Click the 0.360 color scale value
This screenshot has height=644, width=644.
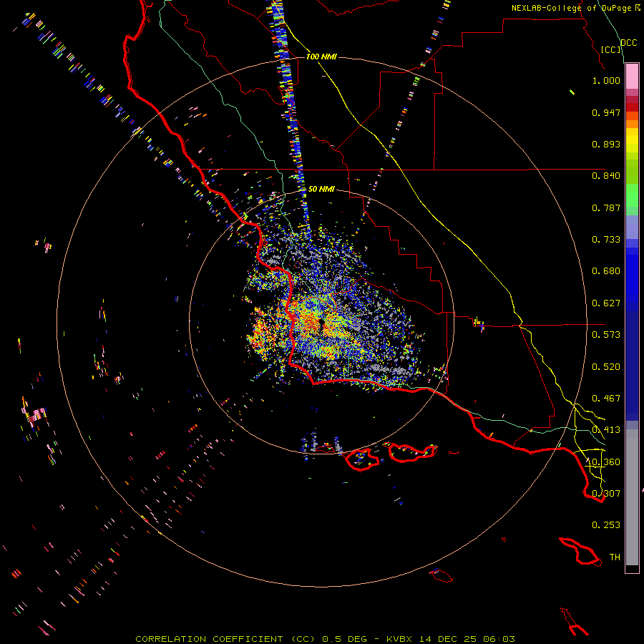click(606, 462)
